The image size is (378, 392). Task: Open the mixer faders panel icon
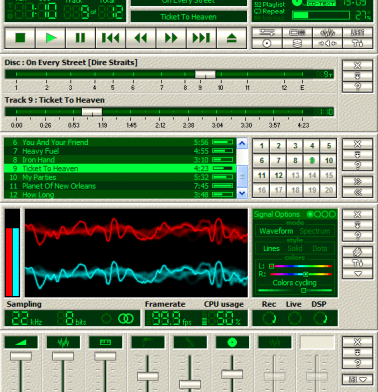click(358, 33)
